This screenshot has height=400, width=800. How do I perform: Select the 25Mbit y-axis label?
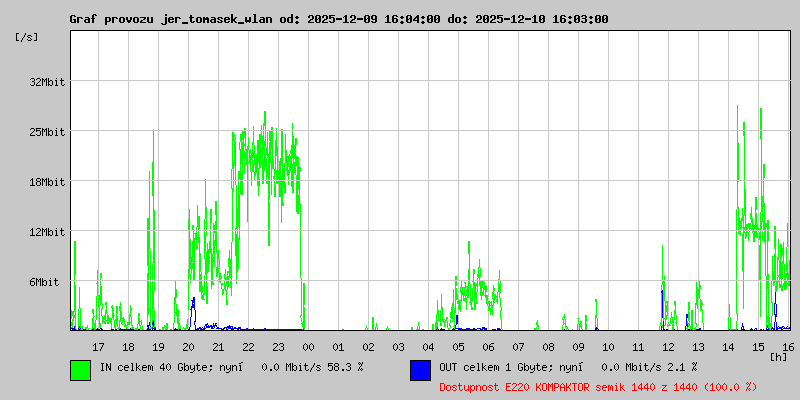click(47, 132)
